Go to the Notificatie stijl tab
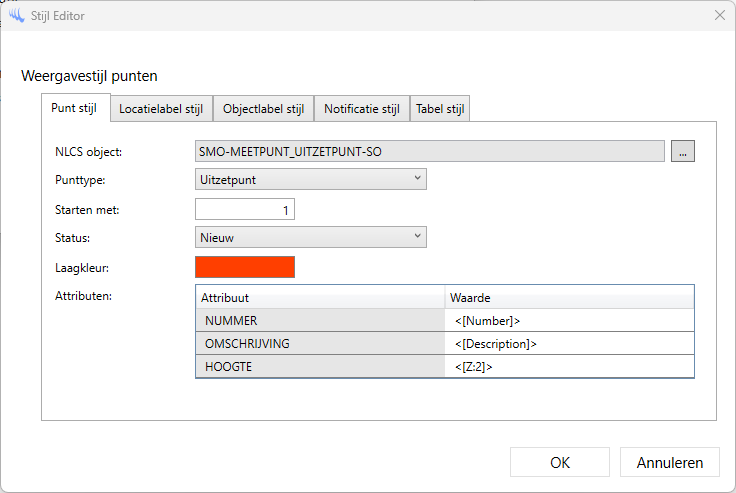Image resolution: width=736 pixels, height=493 pixels. (x=361, y=109)
